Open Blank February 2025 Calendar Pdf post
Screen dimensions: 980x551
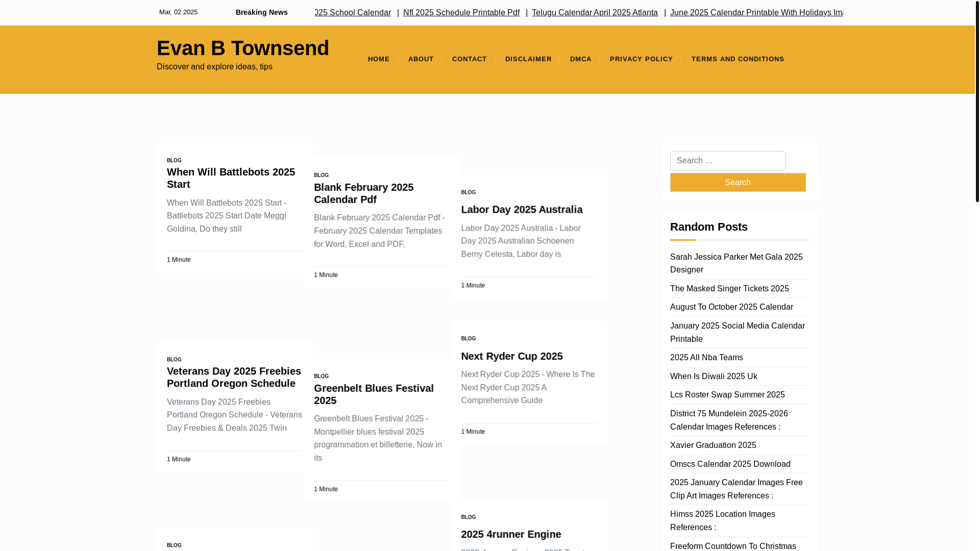click(363, 193)
